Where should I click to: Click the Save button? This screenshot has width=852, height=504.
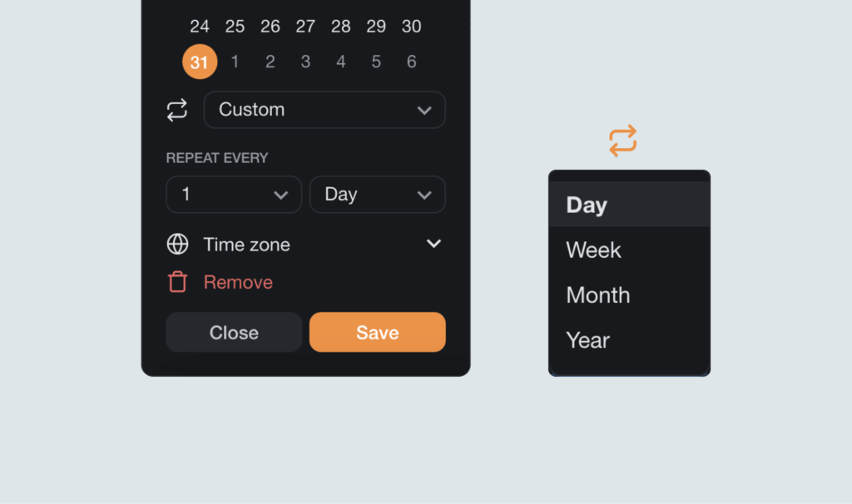377,332
